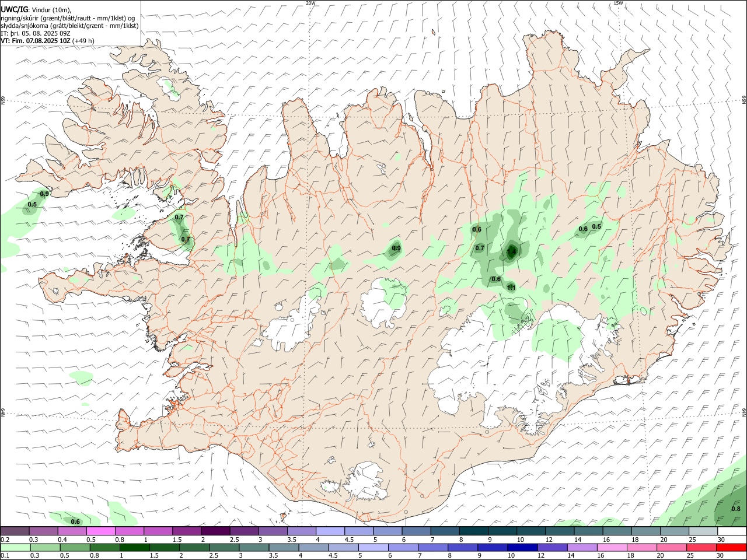
Task: Click the lilac 14 rain legend swatch
Action: pos(581,547)
